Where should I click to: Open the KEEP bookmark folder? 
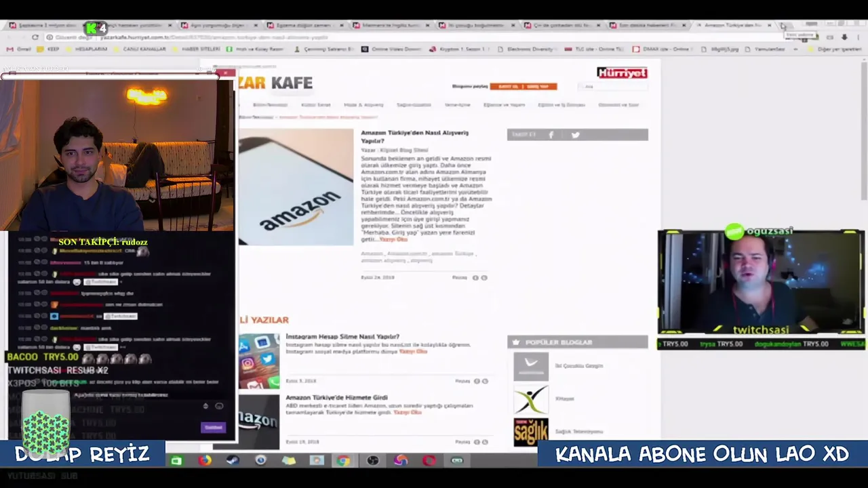(49, 49)
